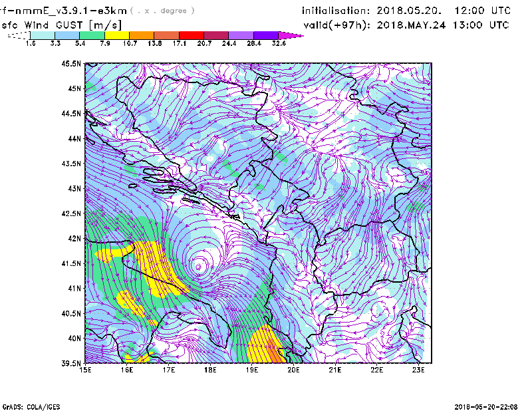Click the legend value 13.8
This screenshot has height=411, width=532.
pyautogui.click(x=155, y=43)
